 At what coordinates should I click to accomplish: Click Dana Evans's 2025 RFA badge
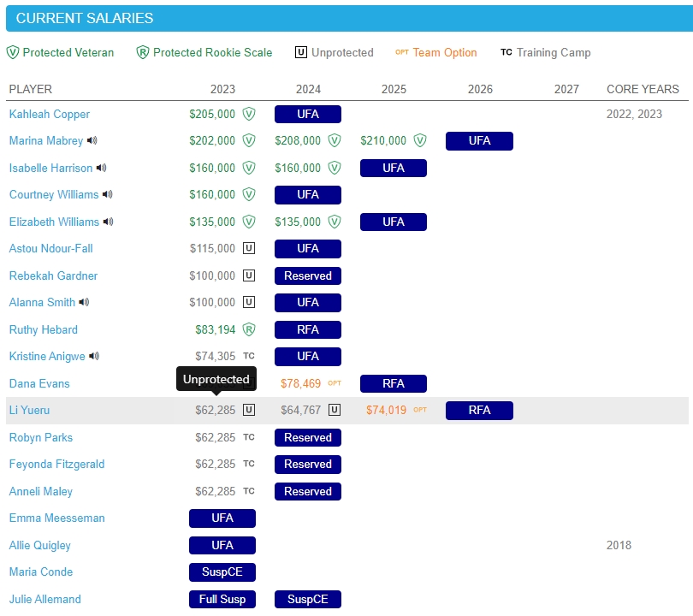tap(394, 383)
